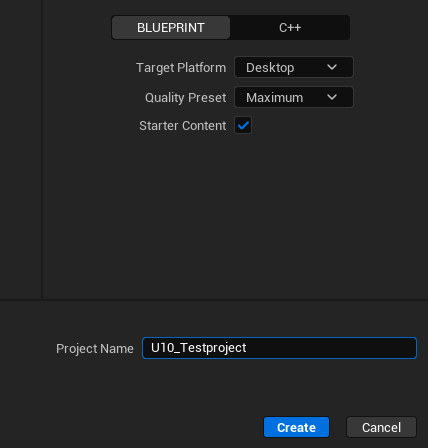Click the Quality Preset label
This screenshot has width=428, height=448.
pyautogui.click(x=186, y=98)
